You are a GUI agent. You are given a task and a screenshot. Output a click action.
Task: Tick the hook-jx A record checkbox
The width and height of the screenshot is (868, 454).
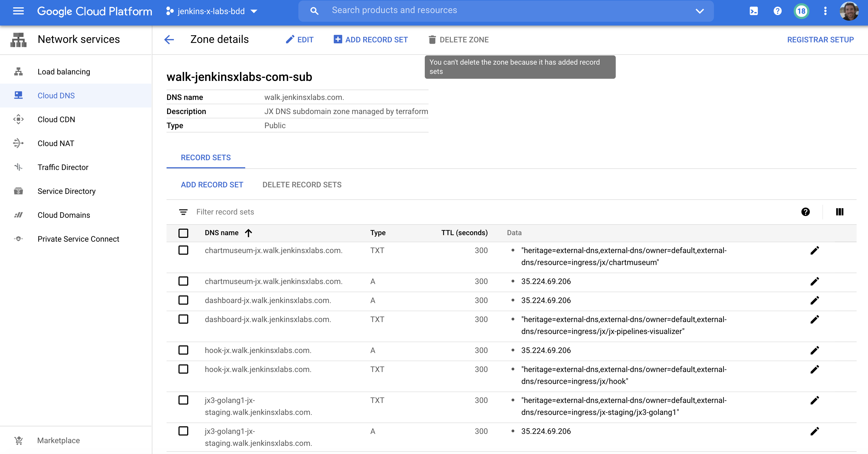point(183,350)
